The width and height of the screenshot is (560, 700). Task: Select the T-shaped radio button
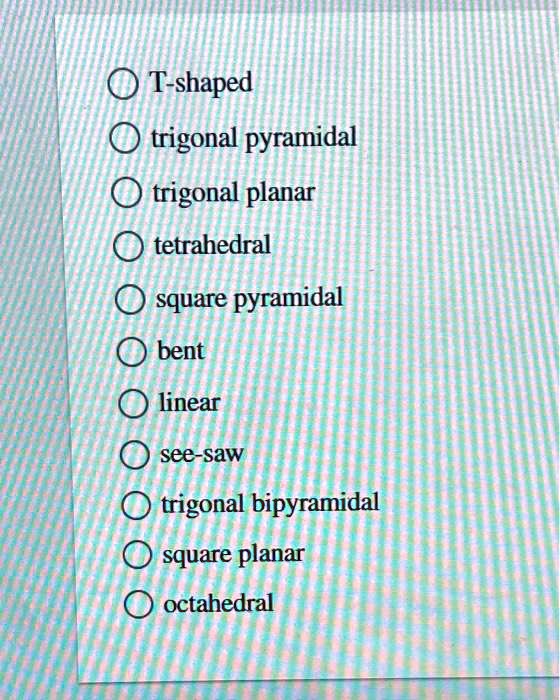tap(121, 84)
